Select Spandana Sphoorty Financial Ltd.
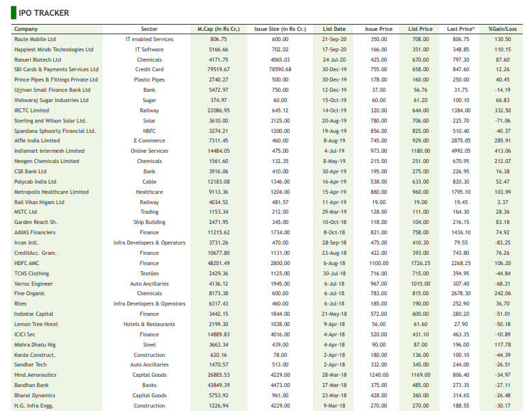Screen dimensions: 532x411 [55, 131]
